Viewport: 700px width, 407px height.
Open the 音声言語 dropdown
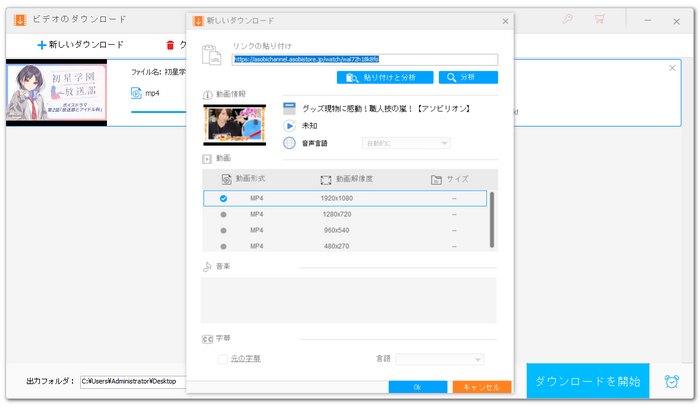click(406, 143)
